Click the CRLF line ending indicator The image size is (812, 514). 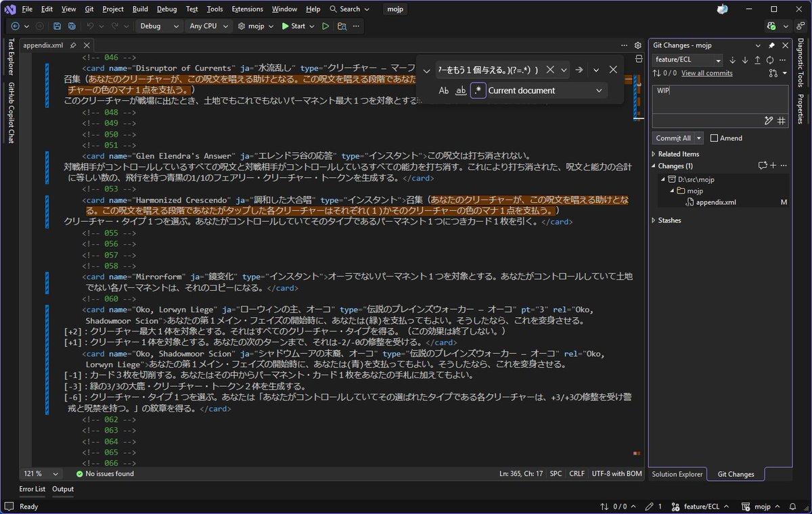[577, 474]
